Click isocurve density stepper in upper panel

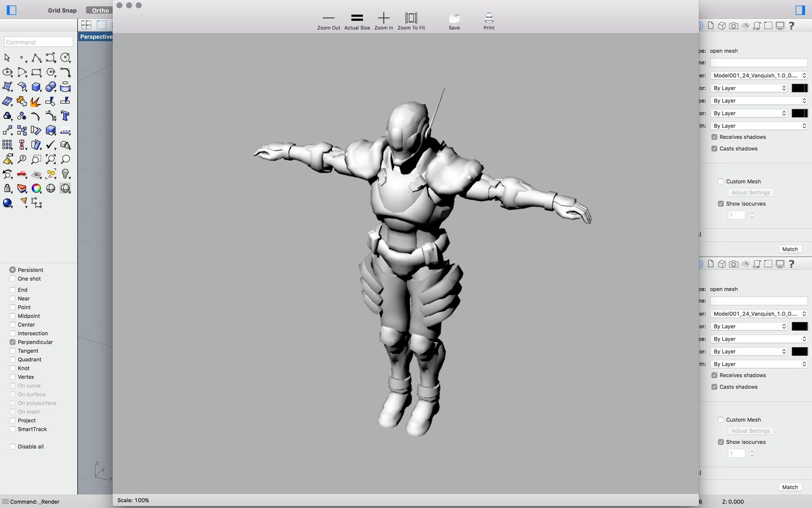[x=752, y=215]
